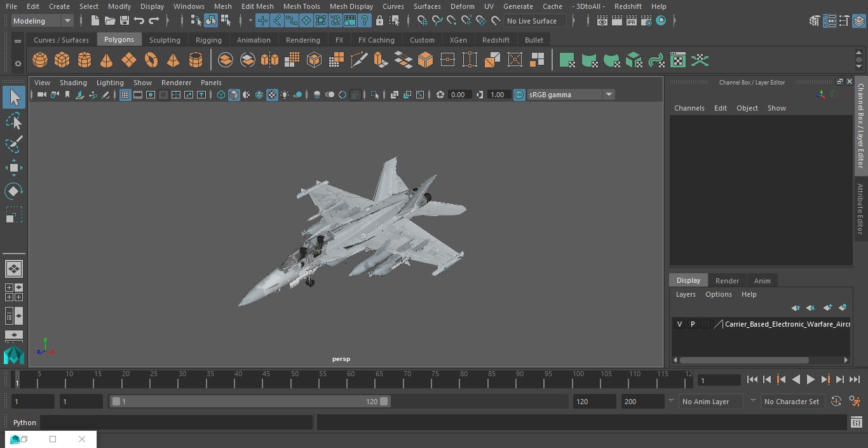
Task: Create a polygon pipe from the shelf
Action: (196, 60)
